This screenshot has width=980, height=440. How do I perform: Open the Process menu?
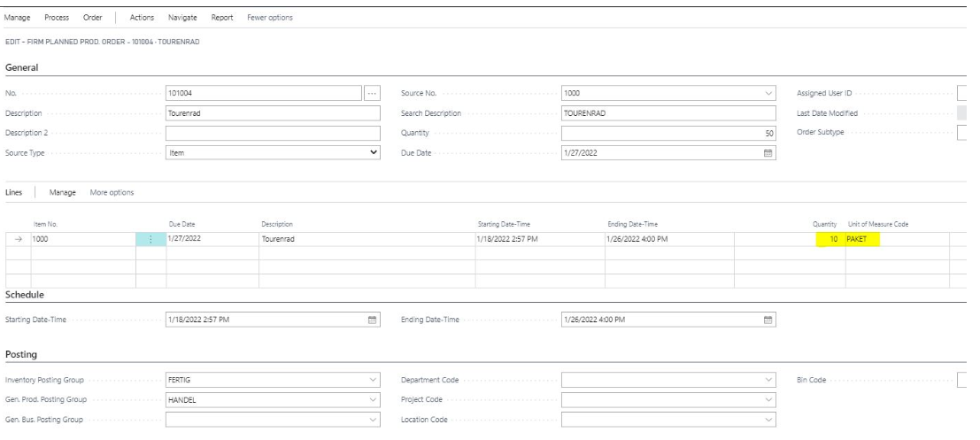57,18
